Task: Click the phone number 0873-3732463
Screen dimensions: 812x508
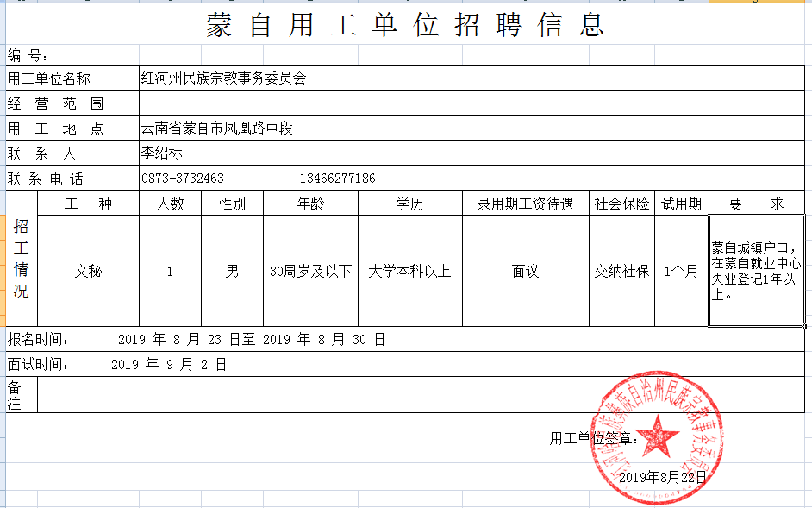Action: pyautogui.click(x=183, y=179)
